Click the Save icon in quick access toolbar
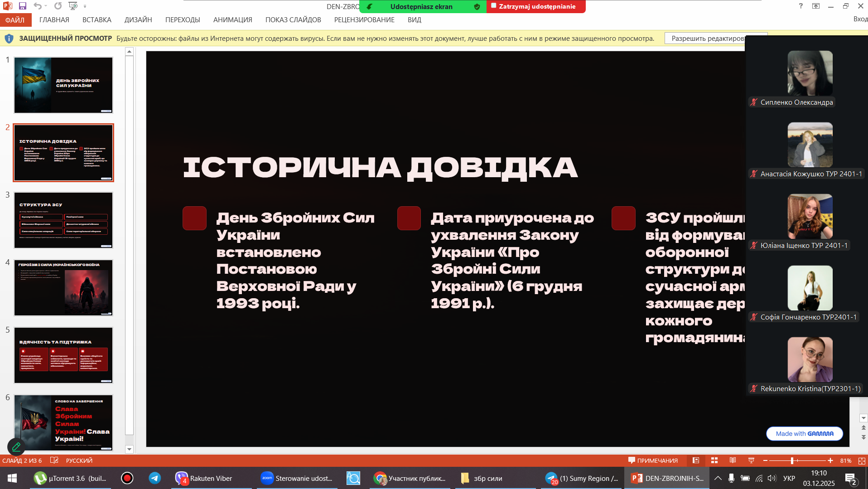 (23, 6)
